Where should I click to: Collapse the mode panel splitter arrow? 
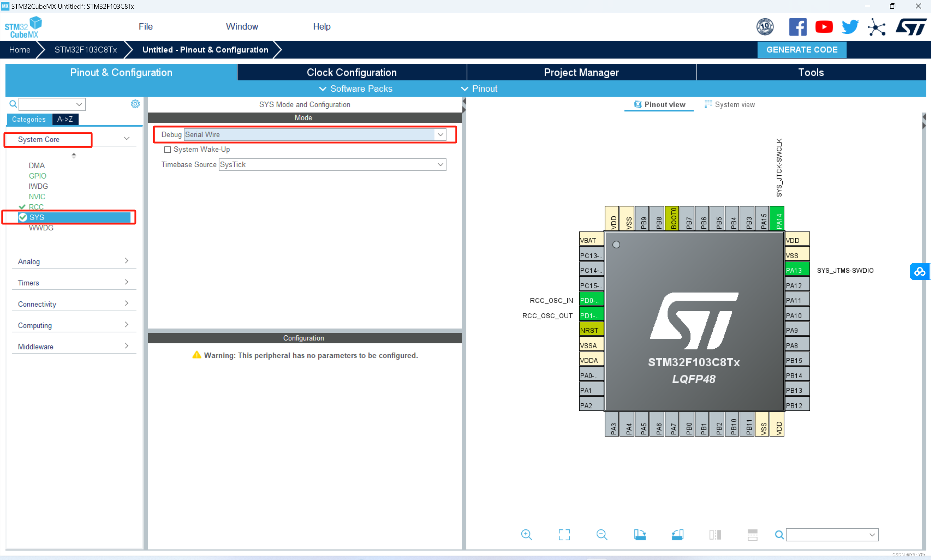click(x=464, y=101)
